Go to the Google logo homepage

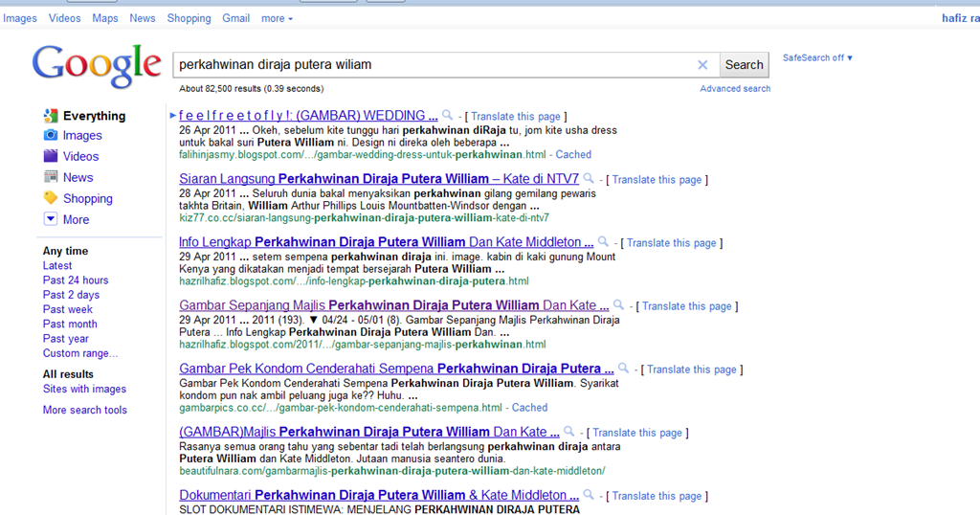click(97, 66)
